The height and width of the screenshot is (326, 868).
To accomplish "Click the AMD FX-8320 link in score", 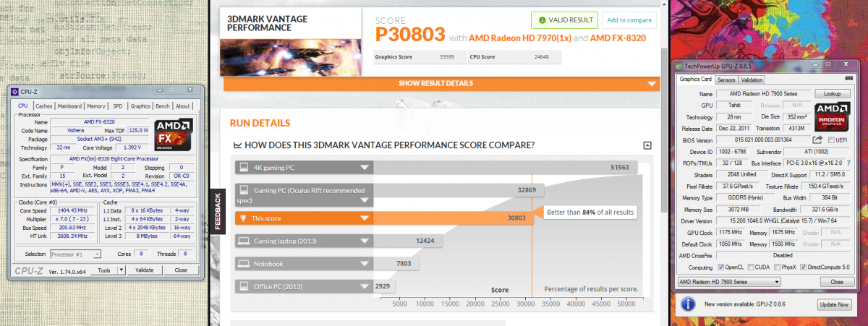I will (x=618, y=38).
